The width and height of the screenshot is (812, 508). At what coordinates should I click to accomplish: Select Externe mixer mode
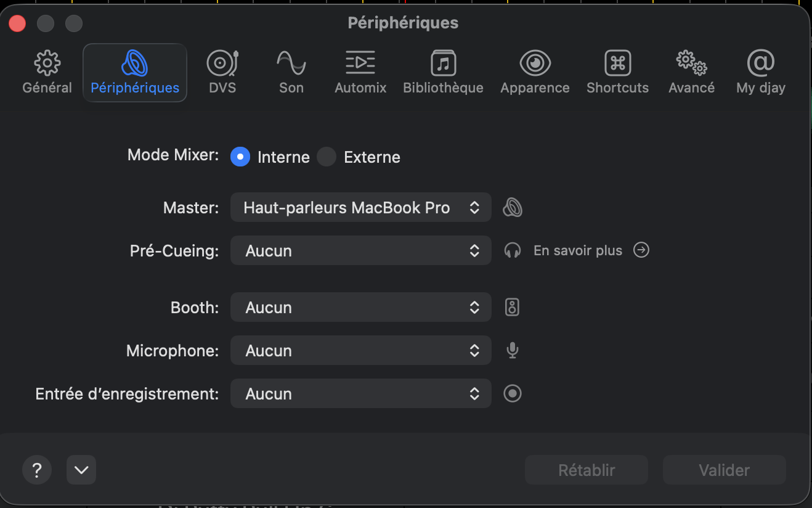click(x=327, y=157)
